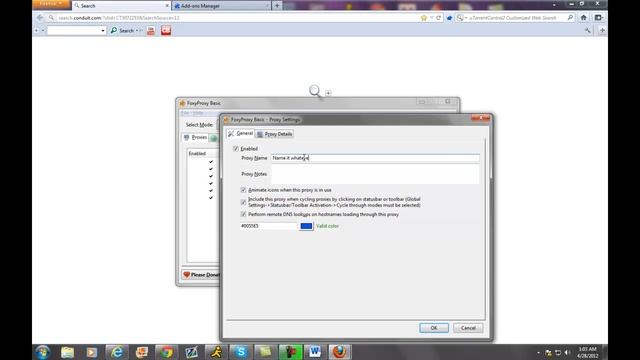
Task: Reload the current page
Action: (438, 18)
